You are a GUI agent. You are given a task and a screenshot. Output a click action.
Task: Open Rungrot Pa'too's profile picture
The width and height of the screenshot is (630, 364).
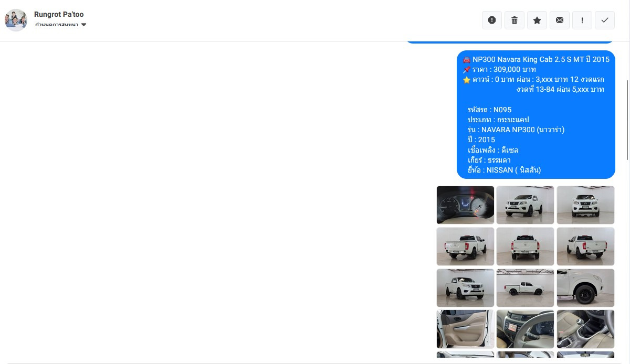coord(16,20)
